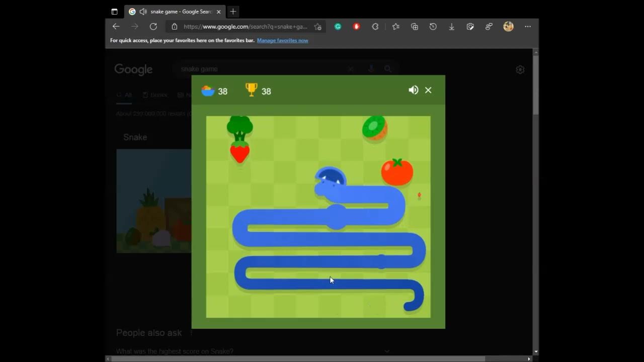The image size is (644, 362).
Task: Click the Snake game preview thumbnail
Action: click(154, 201)
